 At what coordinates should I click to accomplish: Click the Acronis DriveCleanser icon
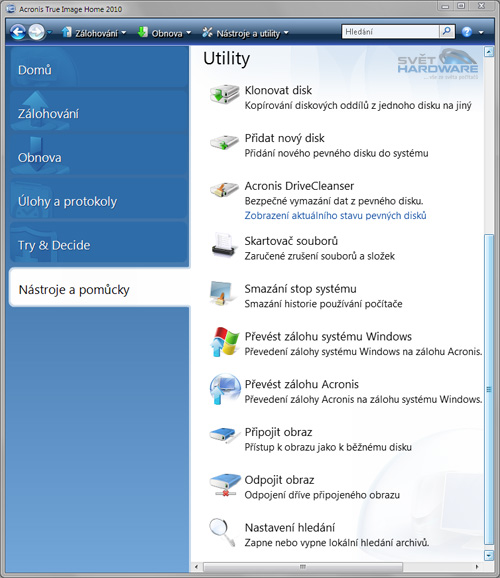[224, 190]
